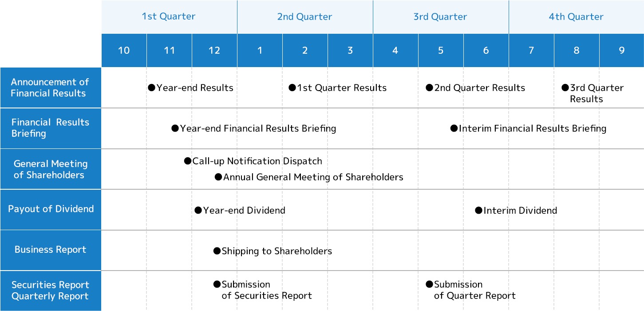Click the Business Report row label
The image size is (644, 311).
click(50, 250)
